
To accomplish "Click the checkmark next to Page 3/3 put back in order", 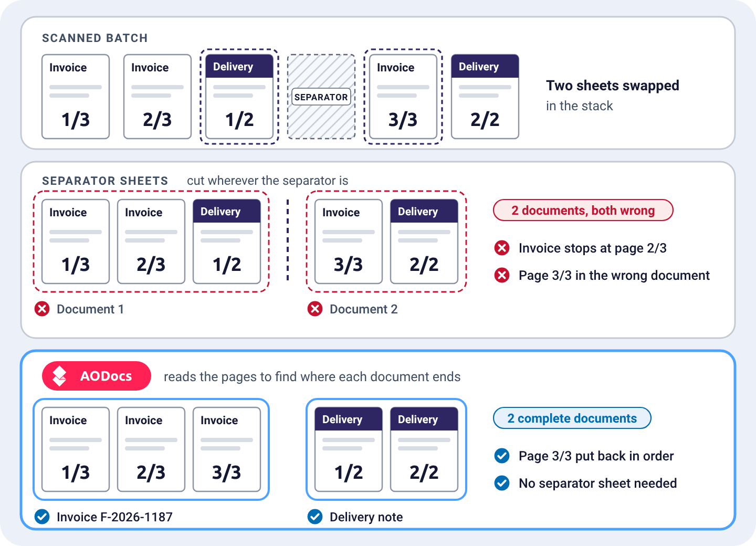I will [502, 456].
